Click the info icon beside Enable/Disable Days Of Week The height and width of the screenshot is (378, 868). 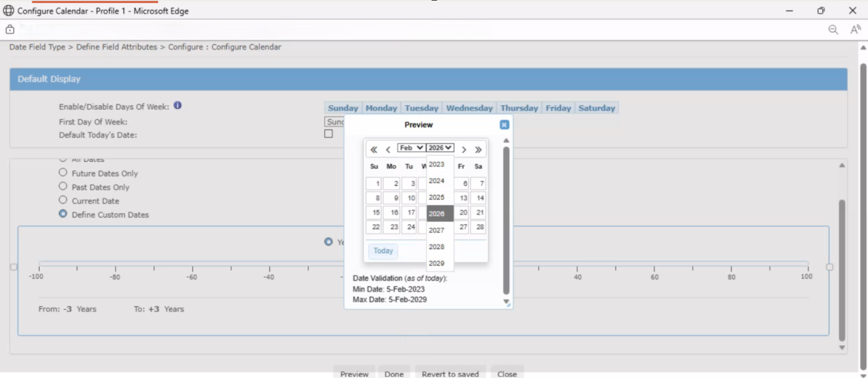[178, 106]
